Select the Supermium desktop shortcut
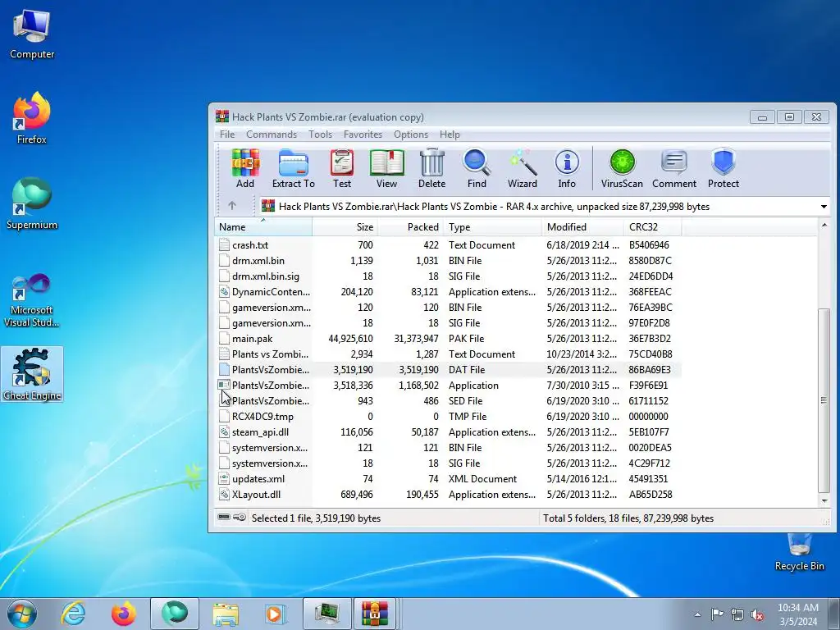840x630 pixels. pyautogui.click(x=32, y=203)
